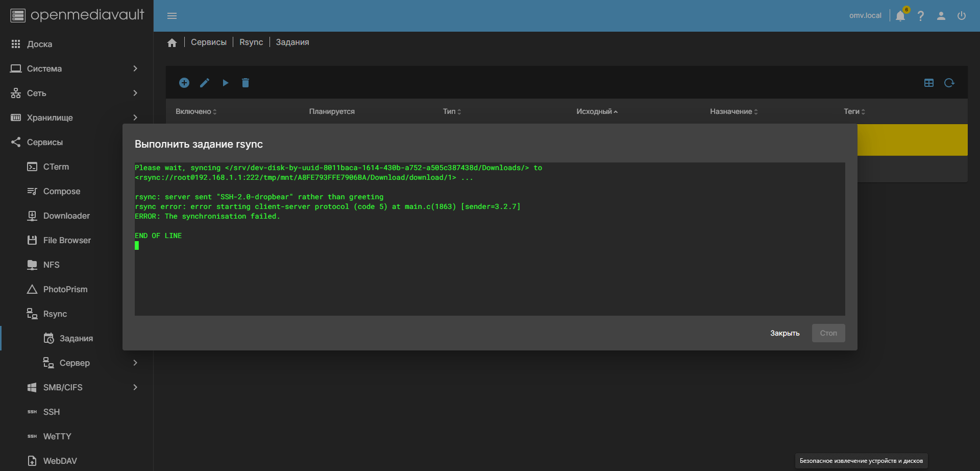This screenshot has width=980, height=471.
Task: Select the PhotoPrism sidebar item
Action: tap(65, 289)
